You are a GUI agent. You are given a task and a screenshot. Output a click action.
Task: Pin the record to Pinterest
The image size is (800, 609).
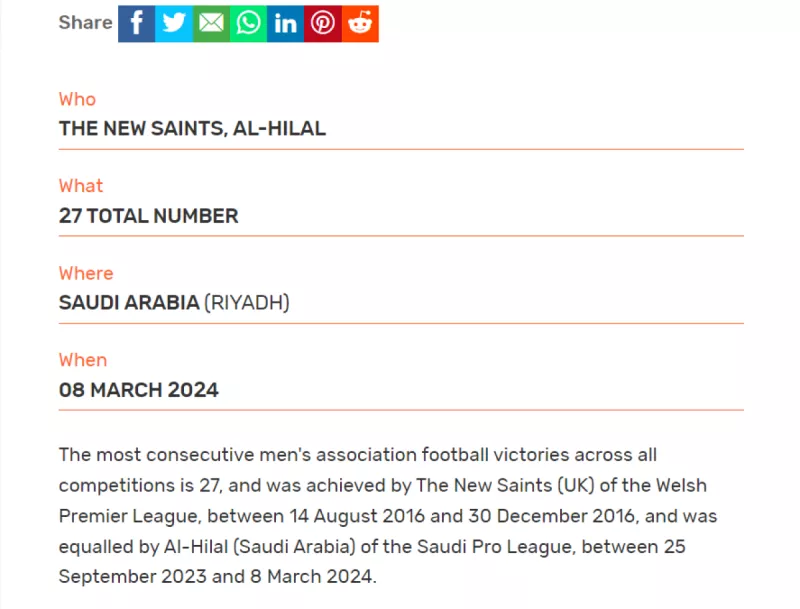322,23
